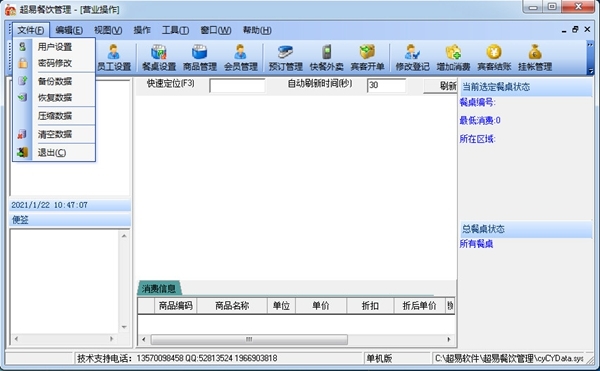Image resolution: width=600 pixels, height=371 pixels.
Task: Expand the toolbar overflow arrow on the right
Action: 590,45
